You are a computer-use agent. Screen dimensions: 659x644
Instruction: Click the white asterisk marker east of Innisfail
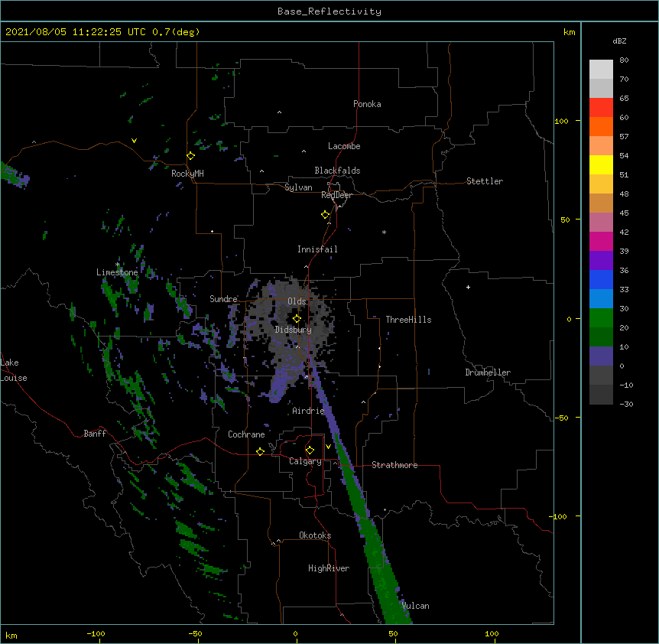[x=384, y=232]
